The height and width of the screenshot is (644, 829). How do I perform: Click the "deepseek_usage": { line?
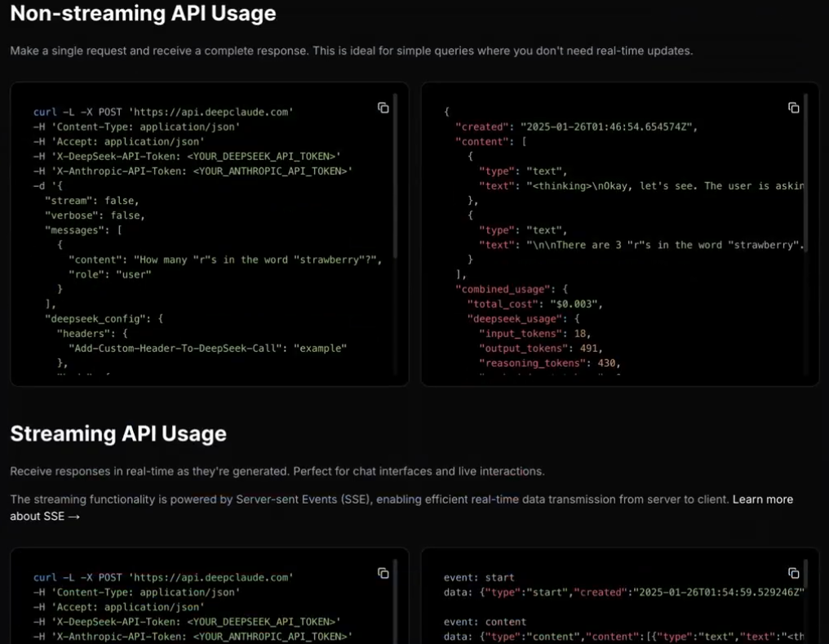coord(523,319)
